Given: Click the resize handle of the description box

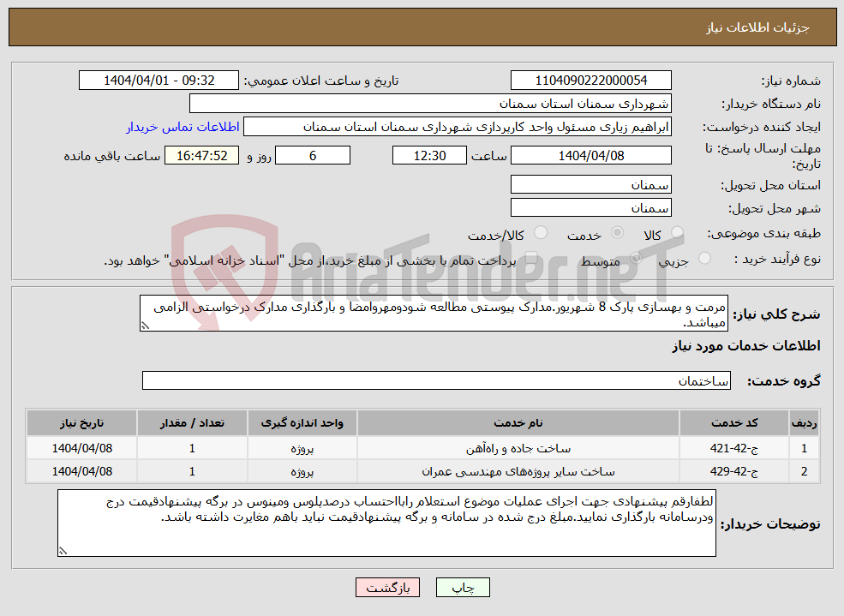Looking at the screenshot, I should [x=144, y=326].
